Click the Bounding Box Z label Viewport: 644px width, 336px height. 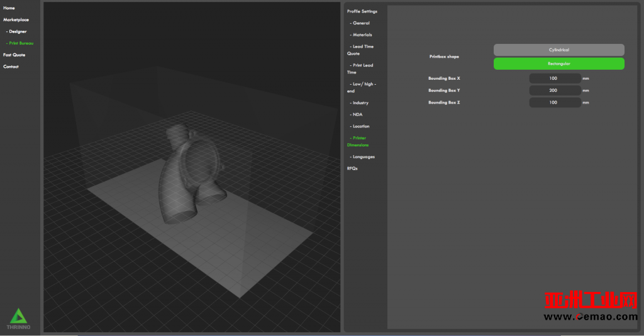(444, 102)
